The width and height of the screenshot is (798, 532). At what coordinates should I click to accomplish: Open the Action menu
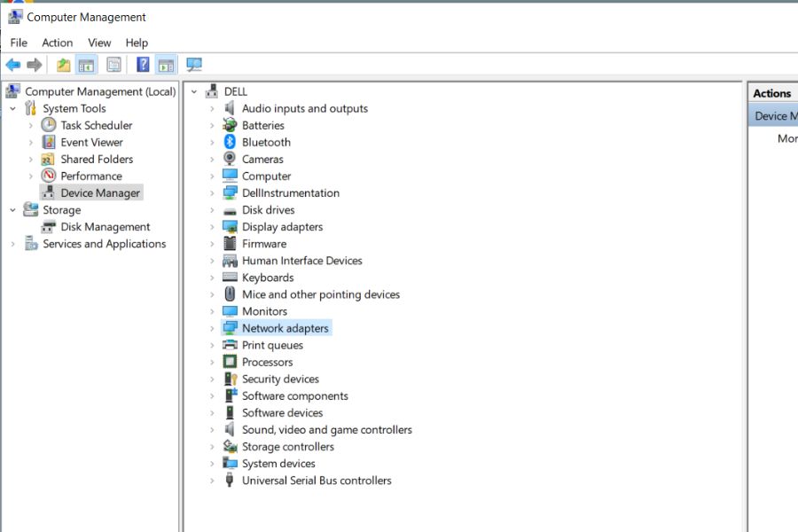57,43
